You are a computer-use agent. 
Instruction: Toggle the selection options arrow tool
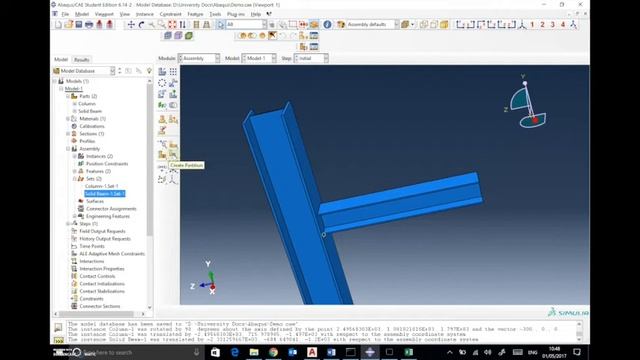[x=220, y=25]
